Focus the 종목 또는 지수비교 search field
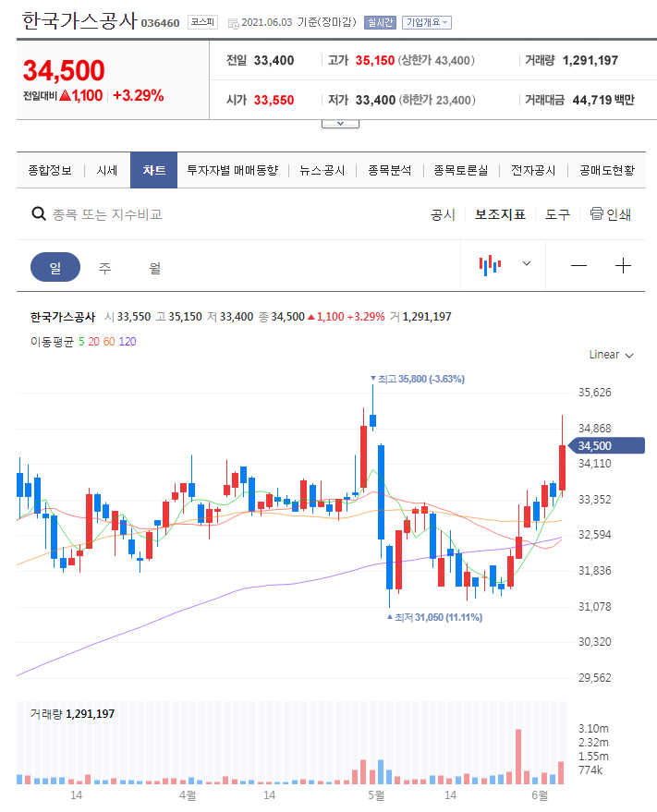This screenshot has height=812, width=657. coord(107,214)
